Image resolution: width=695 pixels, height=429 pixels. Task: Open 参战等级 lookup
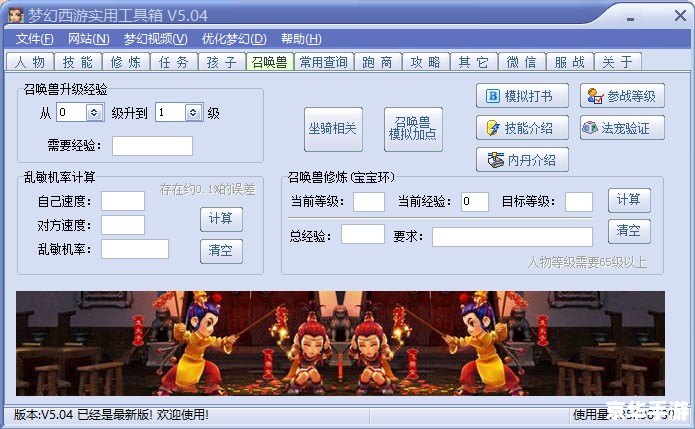tap(622, 96)
